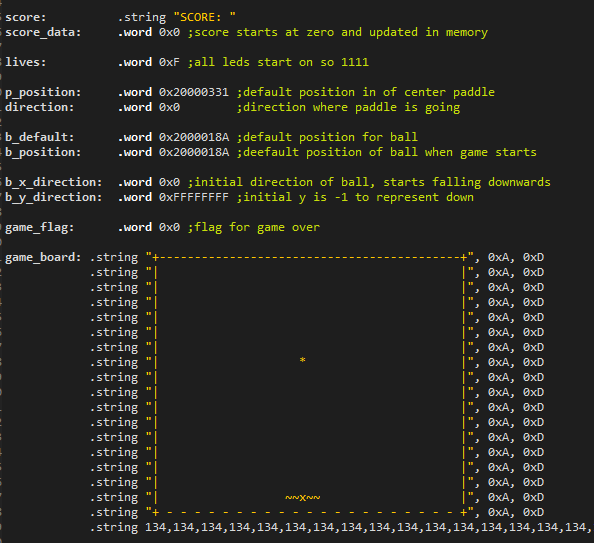This screenshot has width=594, height=543.
Task: Click the b_default: label
Action: click(x=39, y=138)
